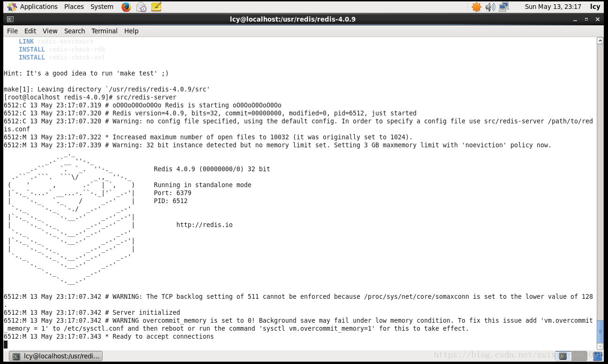Click the scrollbar down arrow

pos(600,346)
